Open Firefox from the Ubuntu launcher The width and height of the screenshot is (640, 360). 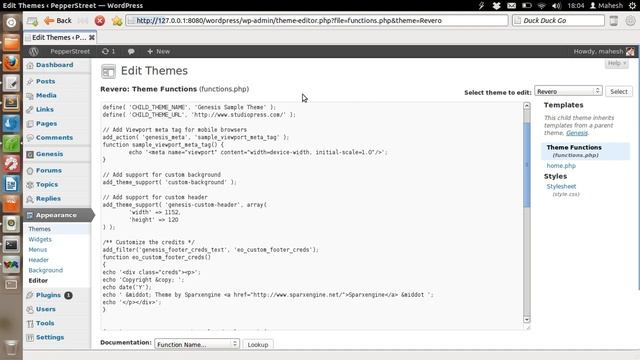click(11, 63)
